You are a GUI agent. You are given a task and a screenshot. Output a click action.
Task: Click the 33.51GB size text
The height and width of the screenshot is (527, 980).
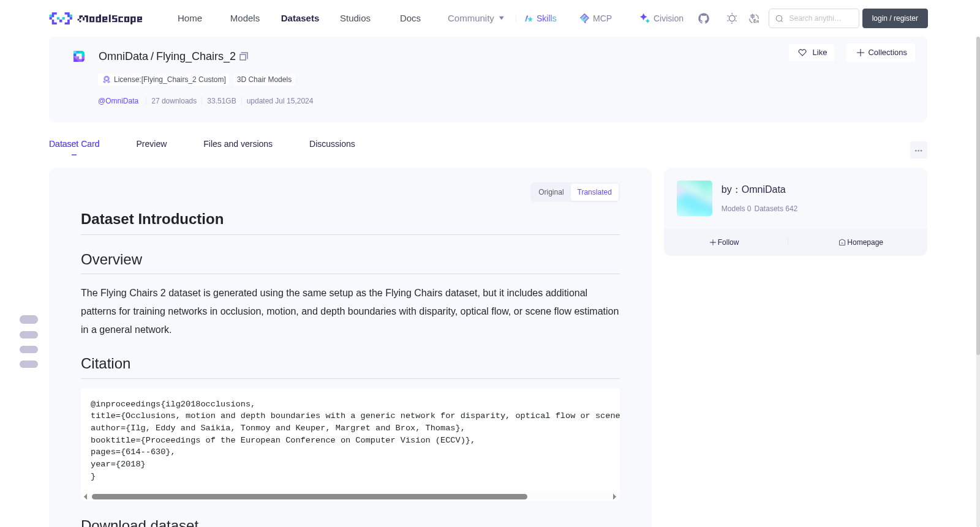click(222, 101)
